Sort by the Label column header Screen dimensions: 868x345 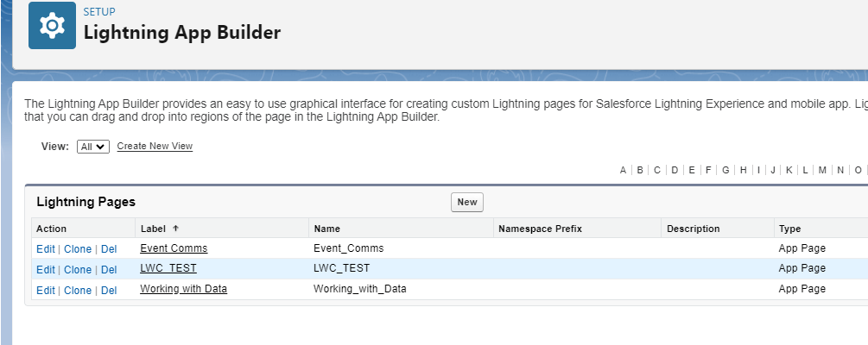pos(154,229)
